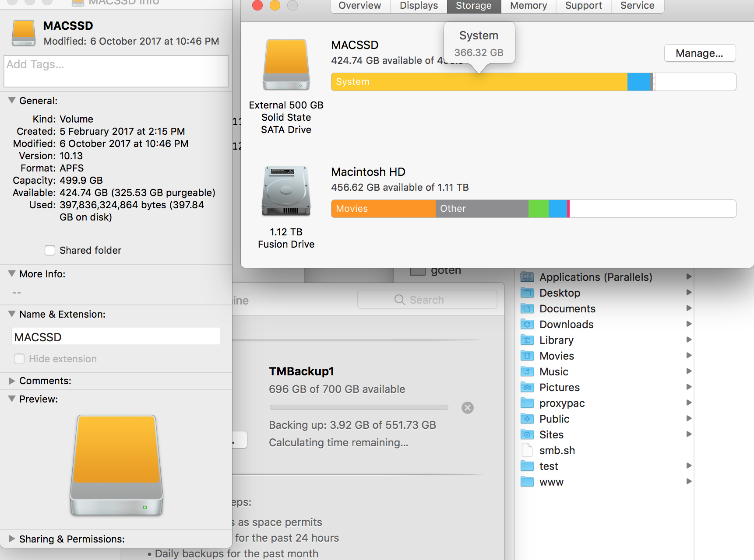Select the proxypac folder icon
This screenshot has width=754, height=560.
click(527, 403)
